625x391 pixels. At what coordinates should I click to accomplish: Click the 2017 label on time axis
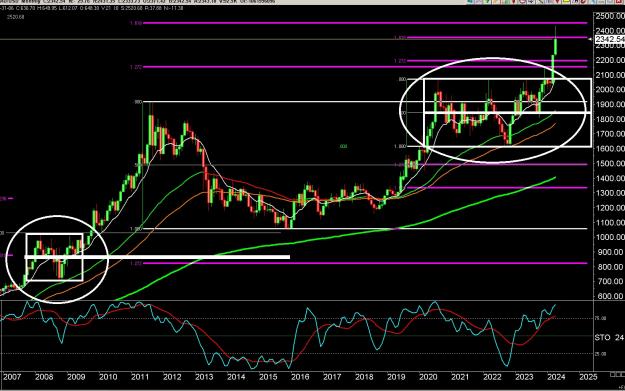click(x=332, y=377)
